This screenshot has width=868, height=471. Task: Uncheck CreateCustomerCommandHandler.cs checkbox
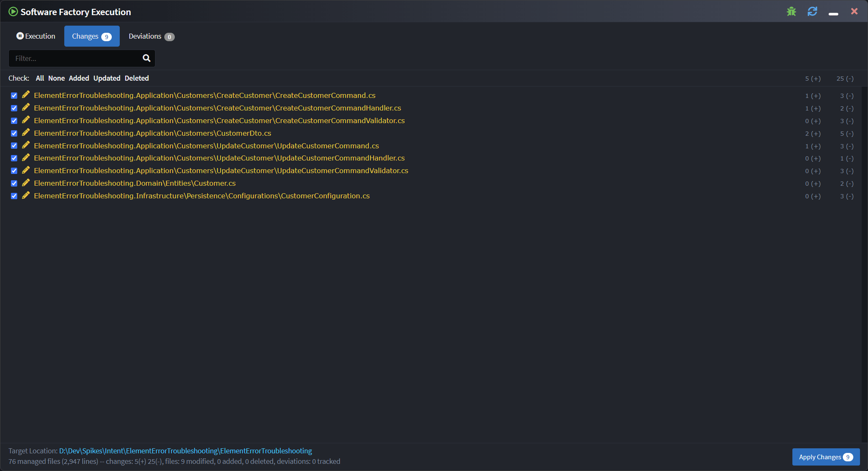point(14,108)
